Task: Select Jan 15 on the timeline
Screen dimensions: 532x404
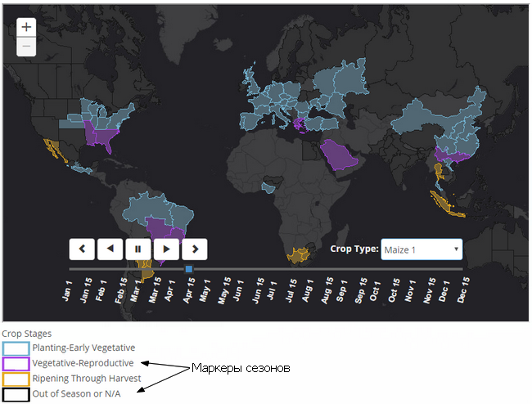Action: (85, 290)
